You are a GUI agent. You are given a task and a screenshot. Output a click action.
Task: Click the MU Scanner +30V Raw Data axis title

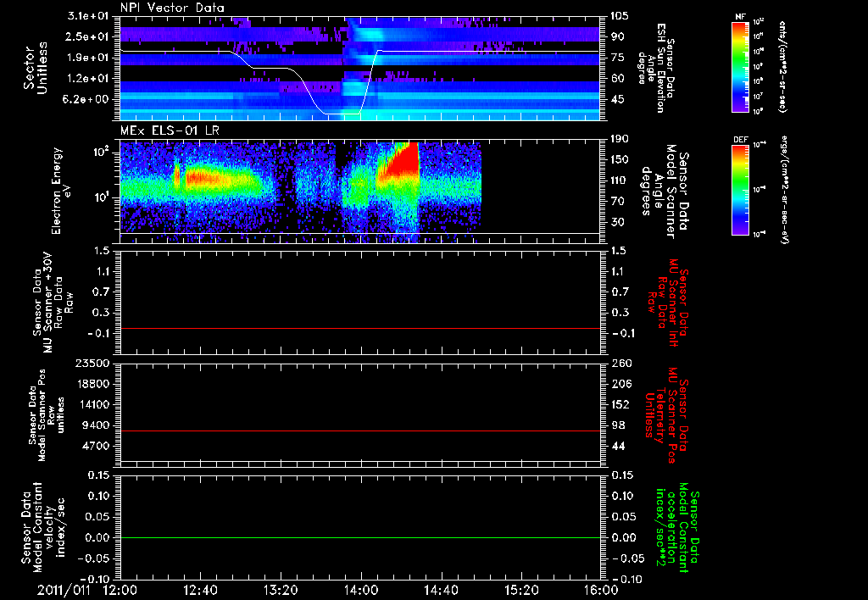coord(53,303)
